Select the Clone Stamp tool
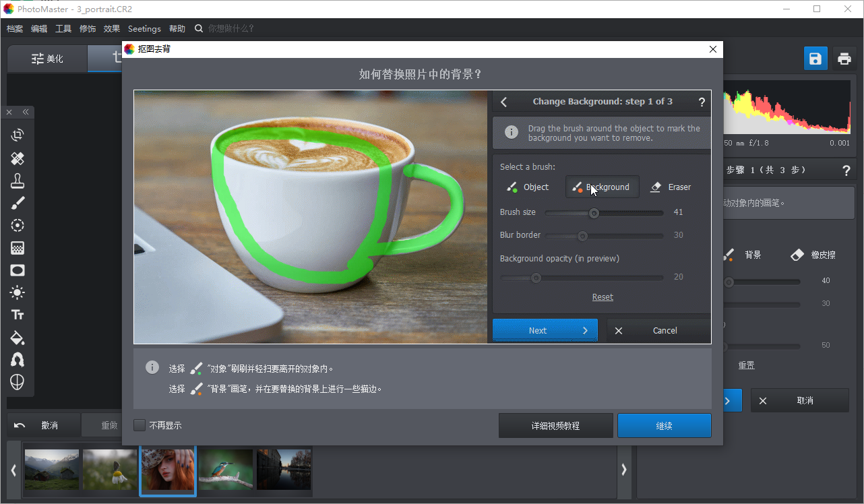 pyautogui.click(x=18, y=180)
